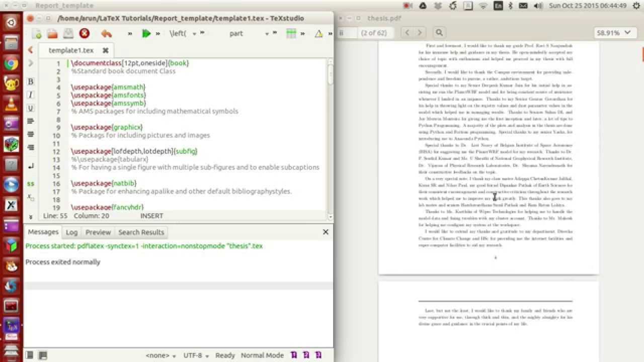Open the Ubuntu Dash home button
Image resolution: width=644 pixels, height=362 pixels.
11,23
